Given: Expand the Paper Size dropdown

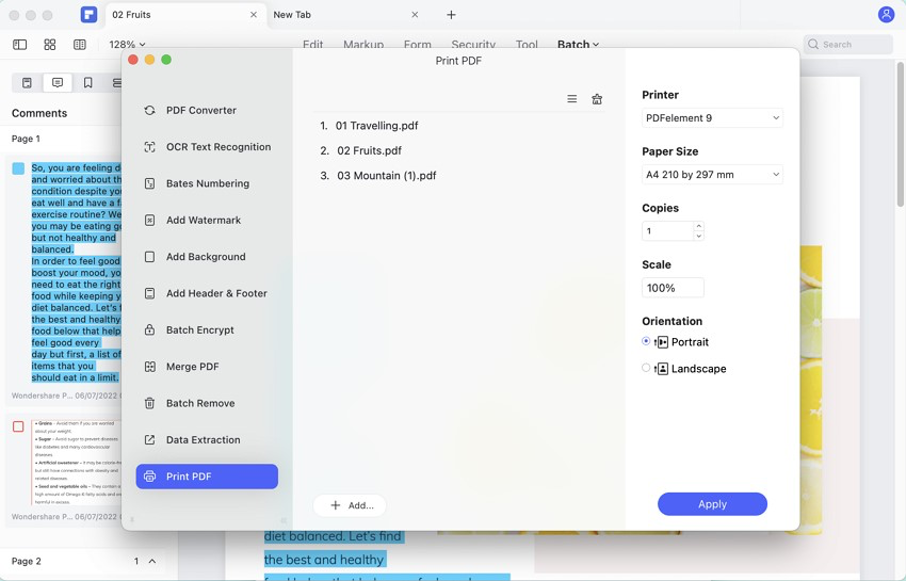Looking at the screenshot, I should [712, 175].
